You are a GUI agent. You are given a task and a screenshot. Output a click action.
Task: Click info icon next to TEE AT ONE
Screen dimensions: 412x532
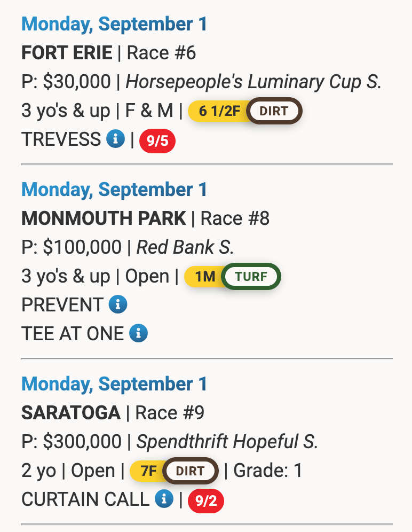[x=139, y=334]
